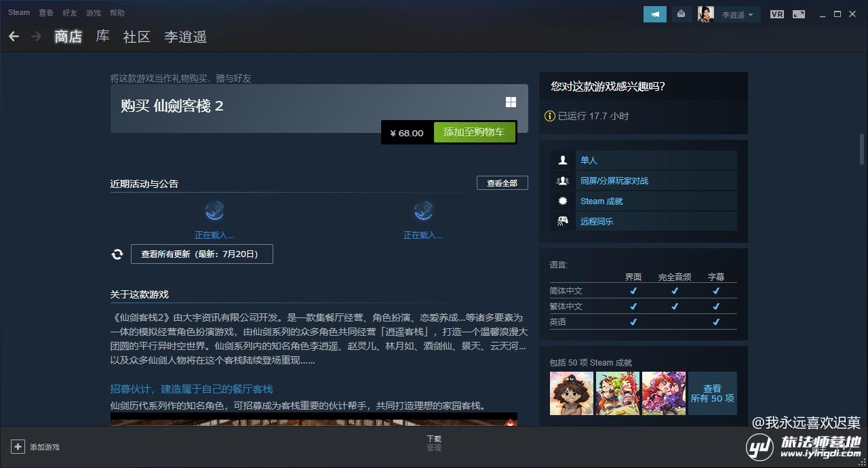Image resolution: width=868 pixels, height=468 pixels.
Task: Open the 李逍遥 profile tab
Action: click(185, 37)
